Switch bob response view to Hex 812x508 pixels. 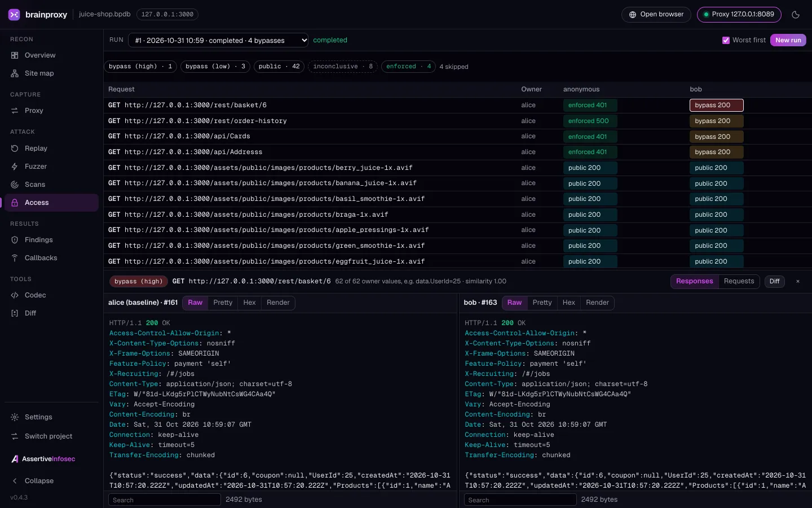click(568, 303)
